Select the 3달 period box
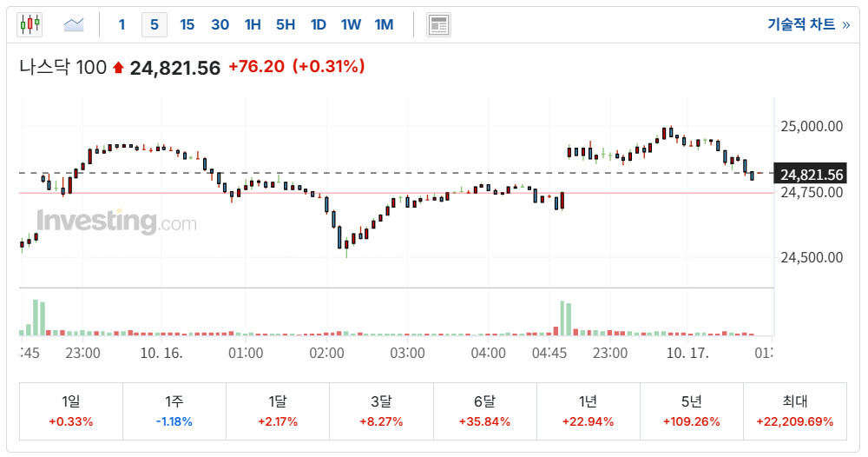 tap(381, 412)
